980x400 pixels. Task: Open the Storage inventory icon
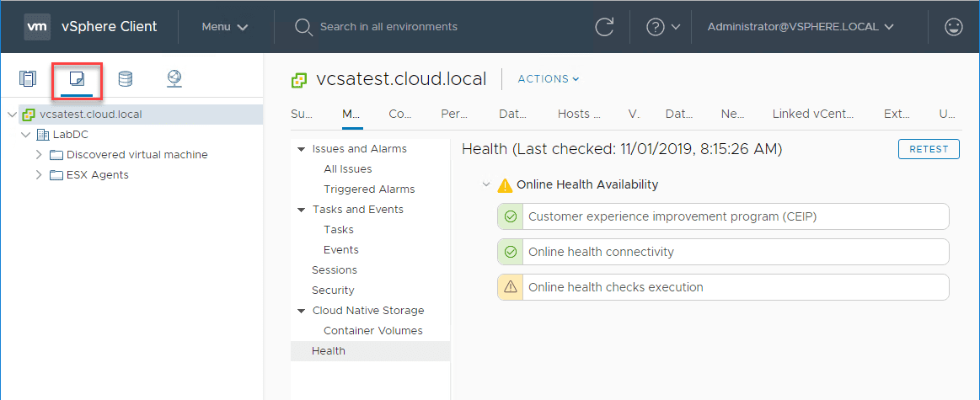(x=125, y=79)
